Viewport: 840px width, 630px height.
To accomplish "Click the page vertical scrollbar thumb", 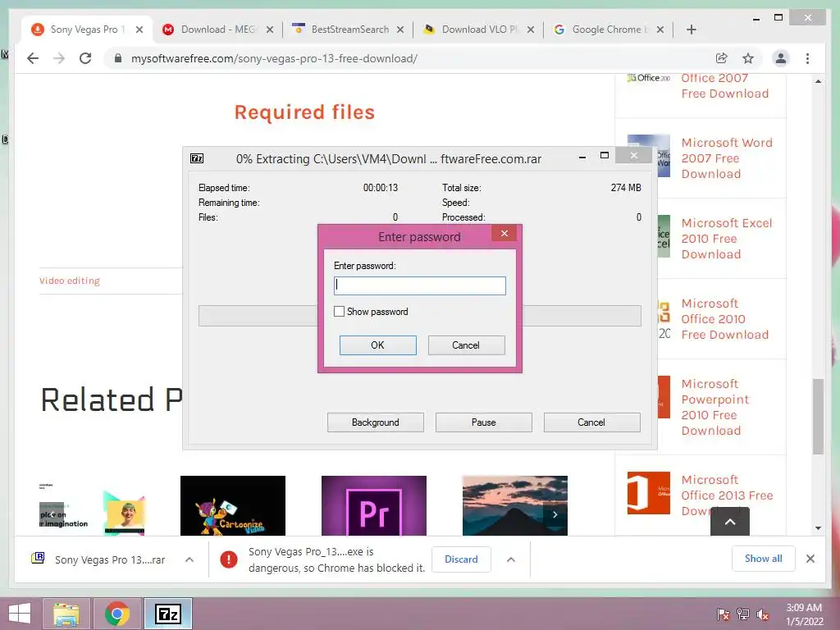I will pyautogui.click(x=818, y=416).
